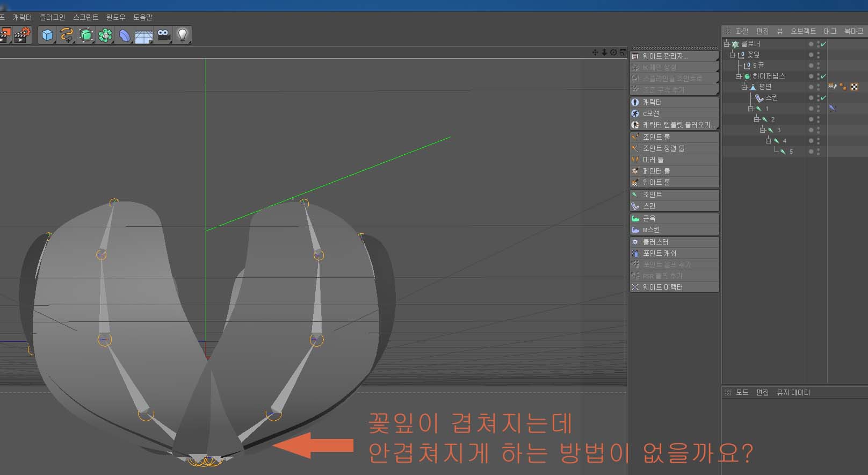Open 태그 menu in object manager

tap(830, 31)
